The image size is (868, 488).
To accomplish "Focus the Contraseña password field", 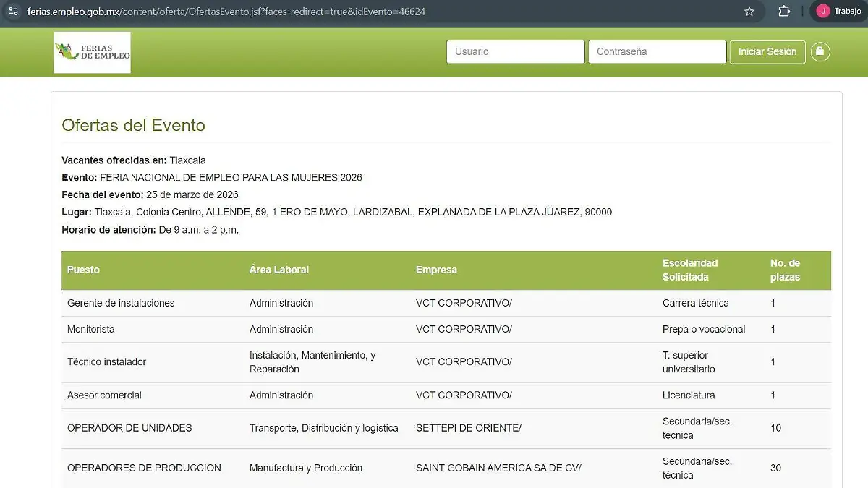I will click(657, 52).
